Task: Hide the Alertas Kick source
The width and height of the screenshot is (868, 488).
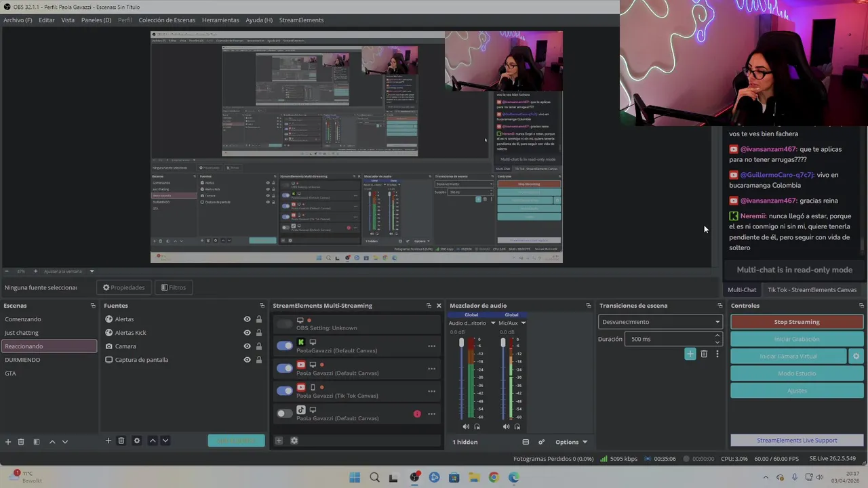Action: pos(247,333)
